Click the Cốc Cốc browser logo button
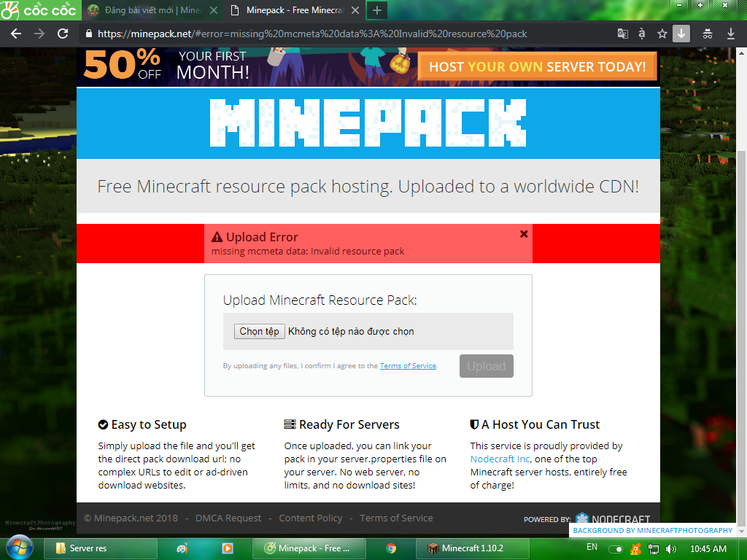Viewport: 747px width, 560px height. tap(40, 10)
